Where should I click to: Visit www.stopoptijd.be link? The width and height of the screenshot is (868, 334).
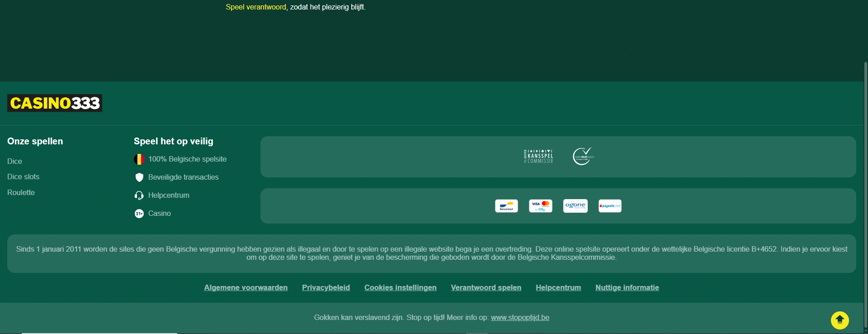(520, 317)
